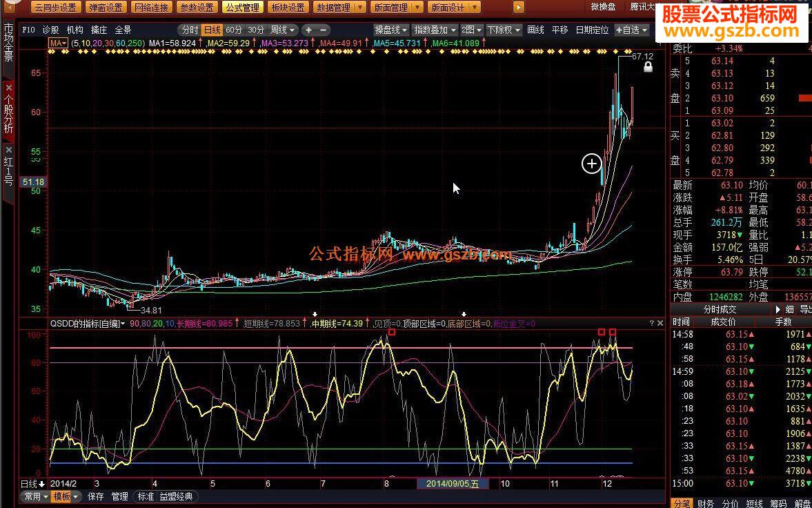Click the question mark help icon on indicator panel
Screen dimensions: 812x508
click(651, 323)
